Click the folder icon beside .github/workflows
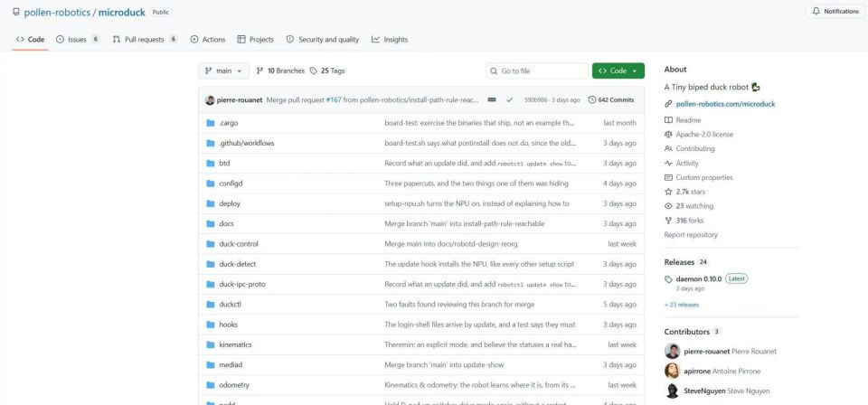Viewport: 868px width, 405px height. click(211, 143)
